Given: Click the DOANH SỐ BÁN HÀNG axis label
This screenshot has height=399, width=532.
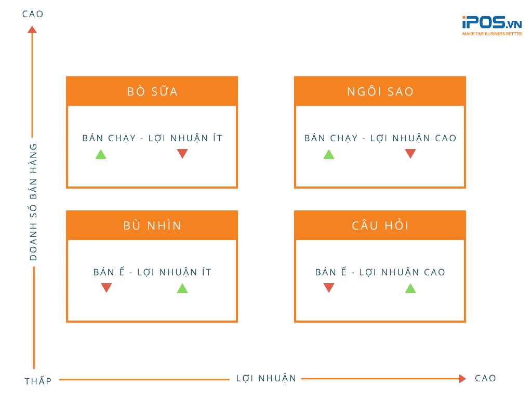Looking at the screenshot, I should pos(33,202).
